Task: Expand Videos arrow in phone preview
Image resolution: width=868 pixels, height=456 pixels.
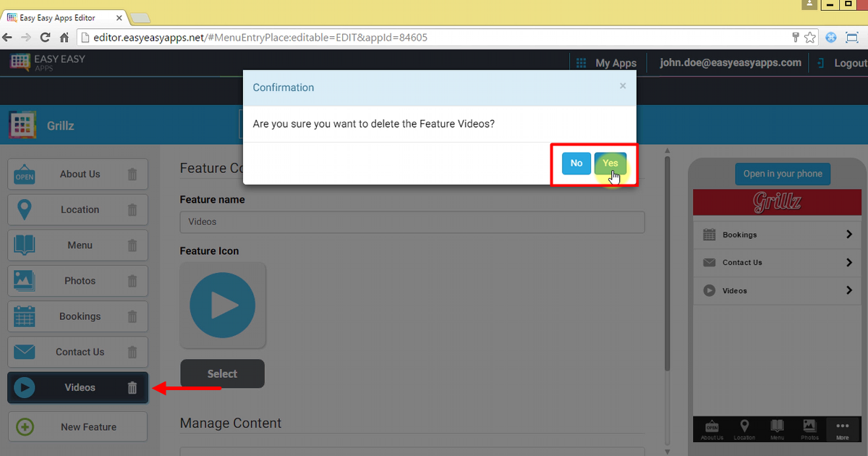Action: (848, 290)
